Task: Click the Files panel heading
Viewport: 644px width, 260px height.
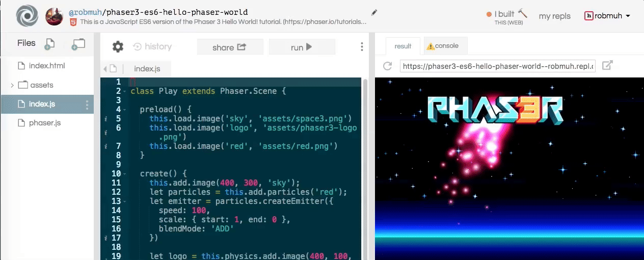Action: [x=26, y=43]
